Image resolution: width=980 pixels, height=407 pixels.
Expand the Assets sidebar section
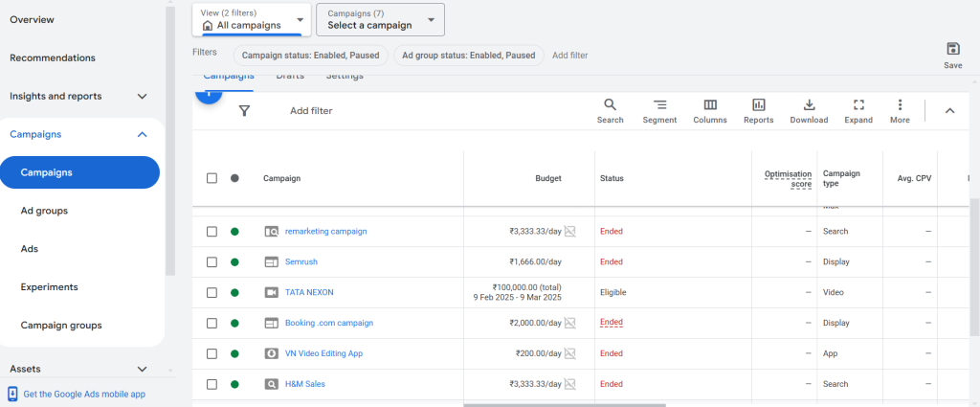[142, 369]
